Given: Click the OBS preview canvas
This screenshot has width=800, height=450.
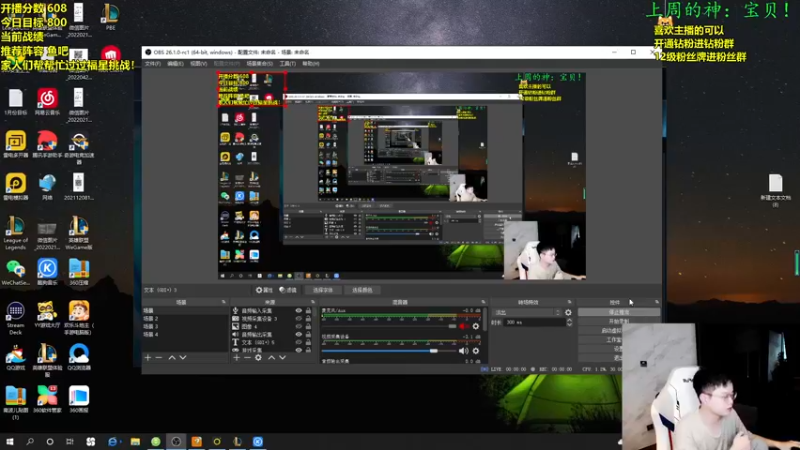Looking at the screenshot, I should [402, 176].
